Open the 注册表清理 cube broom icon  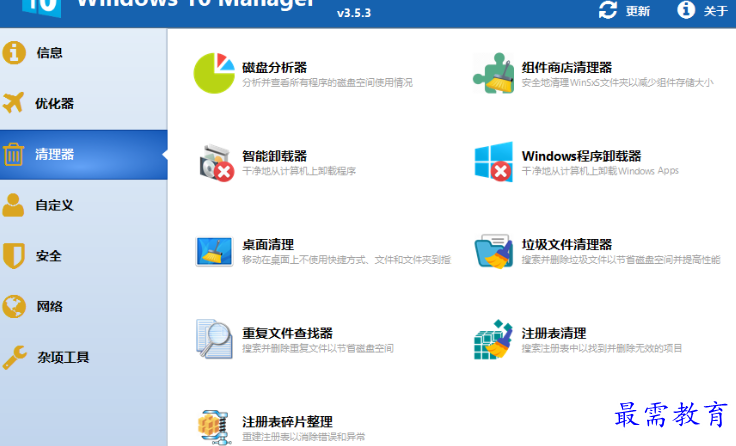pyautogui.click(x=493, y=339)
